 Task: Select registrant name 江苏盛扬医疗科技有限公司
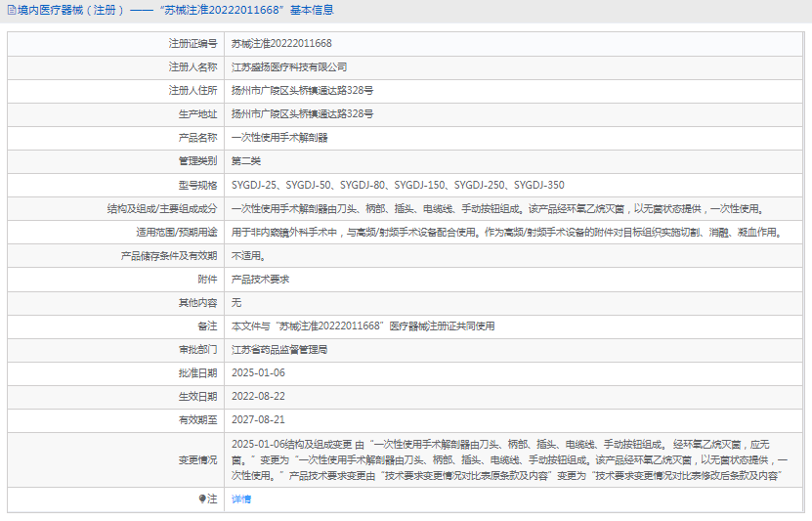289,66
